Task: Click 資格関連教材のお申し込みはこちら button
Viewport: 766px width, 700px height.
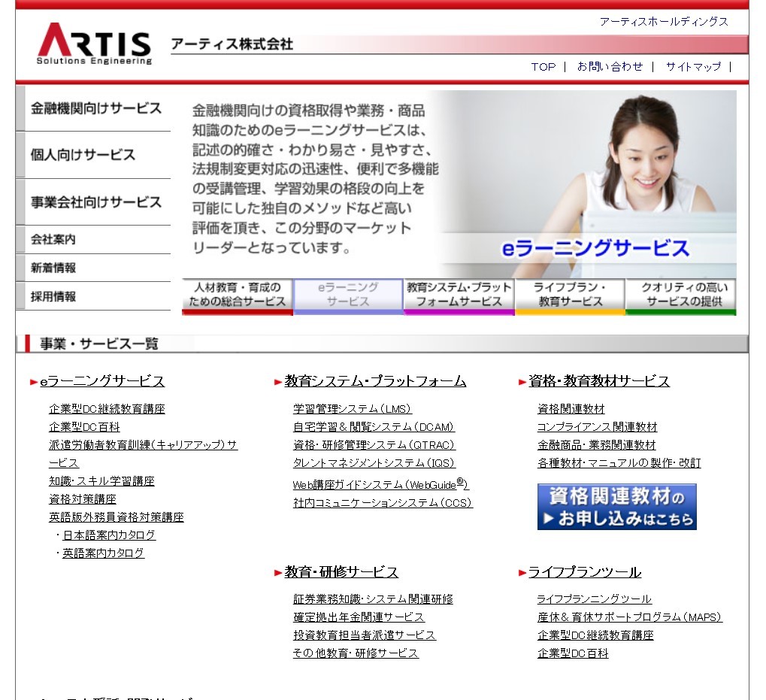Action: 616,507
